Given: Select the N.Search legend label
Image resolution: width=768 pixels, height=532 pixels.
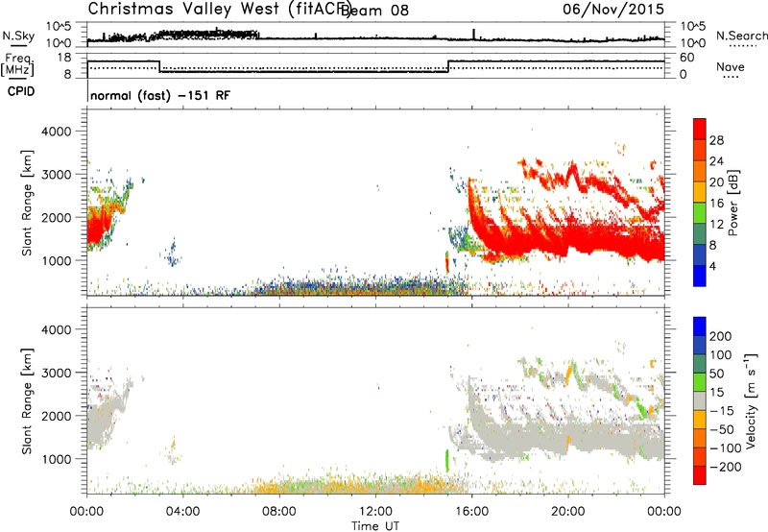Looking at the screenshot, I should coord(742,36).
